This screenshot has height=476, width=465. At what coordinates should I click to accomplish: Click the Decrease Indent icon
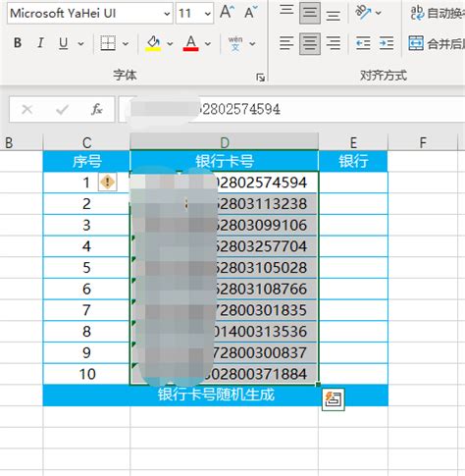coord(363,43)
